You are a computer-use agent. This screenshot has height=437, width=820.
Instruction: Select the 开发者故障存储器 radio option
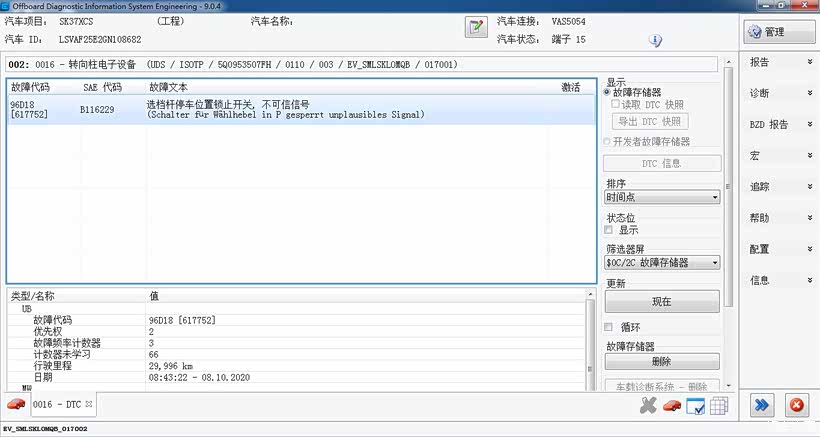[607, 141]
